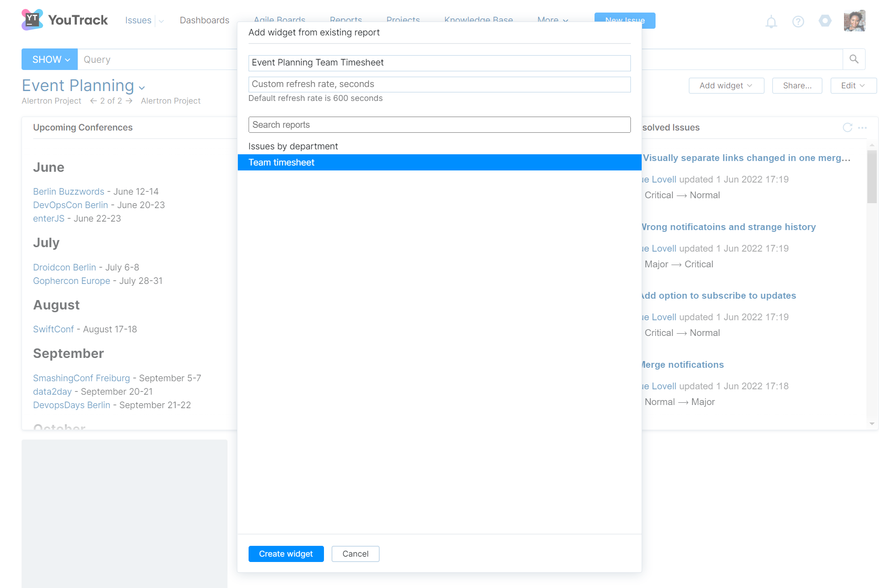Screen dimensions: 879x588
Task: Open the Edit dropdown menu
Action: point(853,86)
